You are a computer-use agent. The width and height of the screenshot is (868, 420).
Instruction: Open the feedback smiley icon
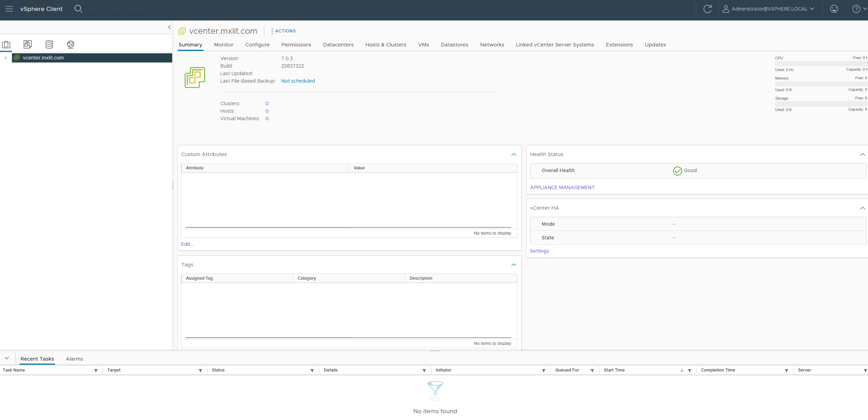834,9
